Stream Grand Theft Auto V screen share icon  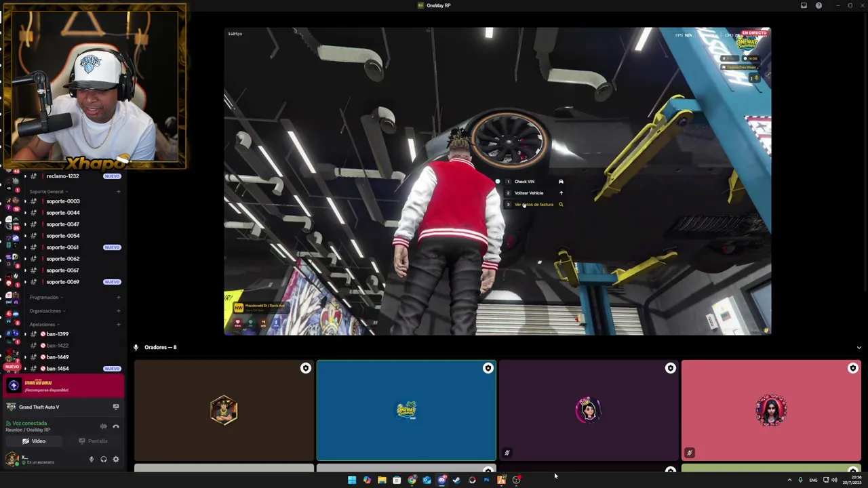pyautogui.click(x=116, y=407)
